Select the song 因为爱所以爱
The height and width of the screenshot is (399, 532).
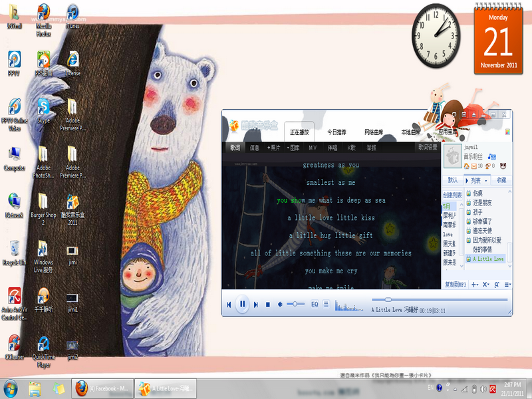point(487,240)
